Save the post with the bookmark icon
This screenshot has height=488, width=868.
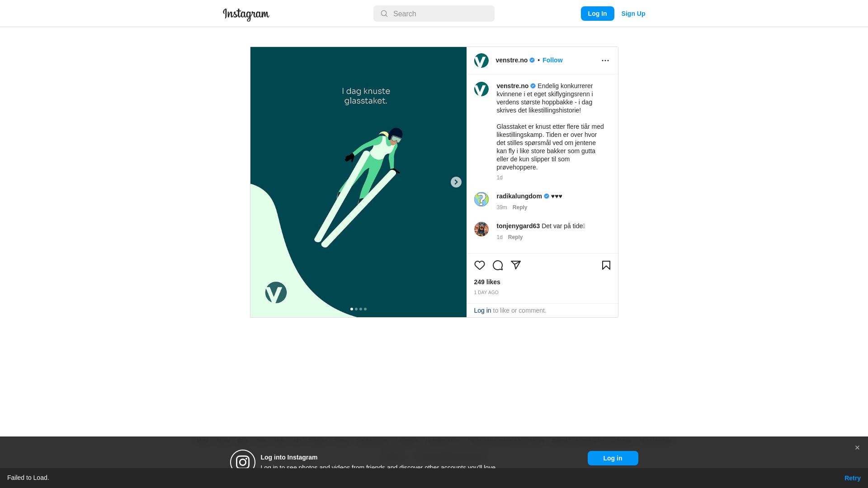606,265
